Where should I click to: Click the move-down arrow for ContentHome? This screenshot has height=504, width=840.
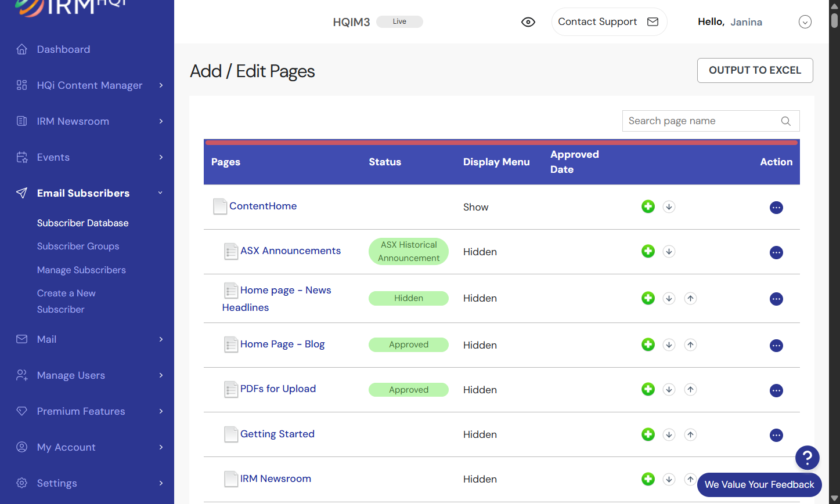click(x=669, y=207)
